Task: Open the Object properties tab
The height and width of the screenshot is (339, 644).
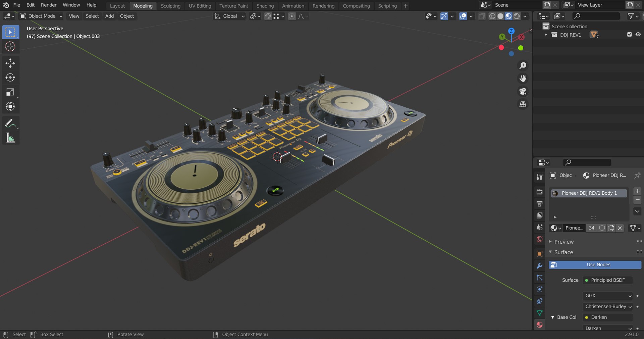Action: click(x=539, y=254)
